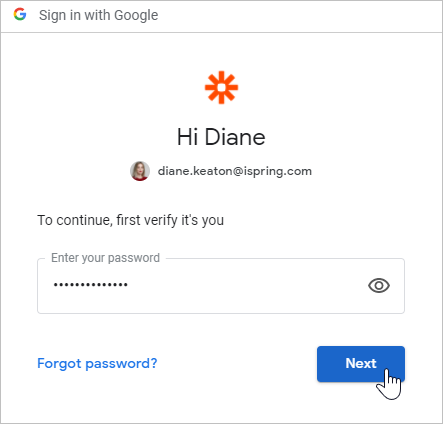Click the white Next label text

coord(361,363)
